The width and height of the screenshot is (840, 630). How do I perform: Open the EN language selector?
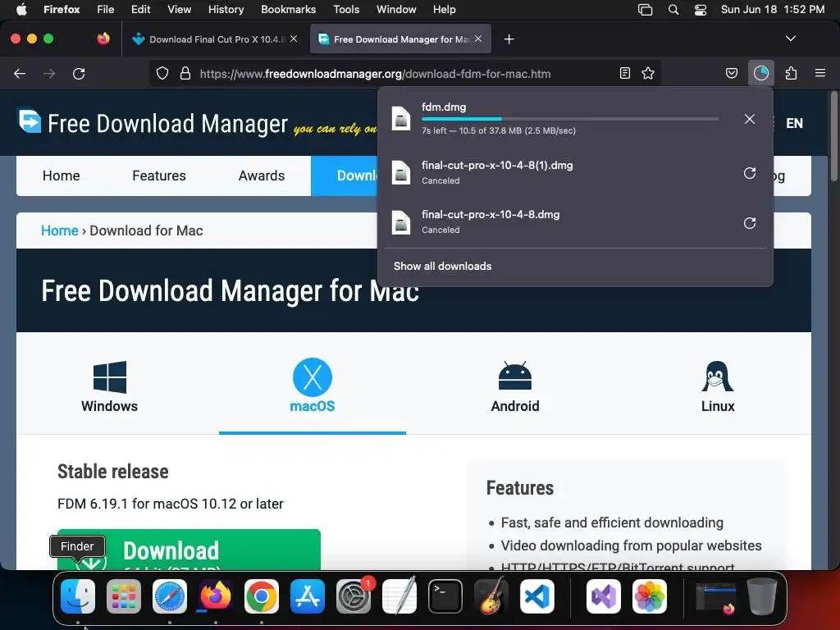(x=794, y=123)
